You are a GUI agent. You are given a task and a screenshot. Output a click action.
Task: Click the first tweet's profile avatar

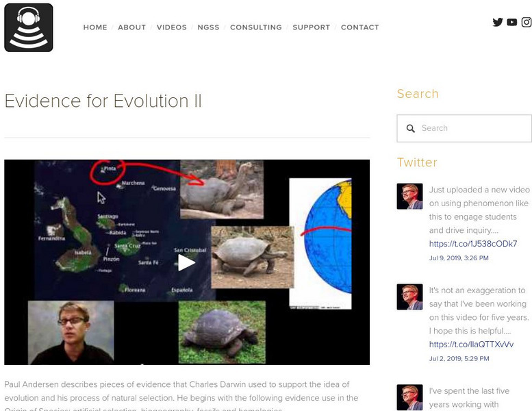[x=409, y=196]
